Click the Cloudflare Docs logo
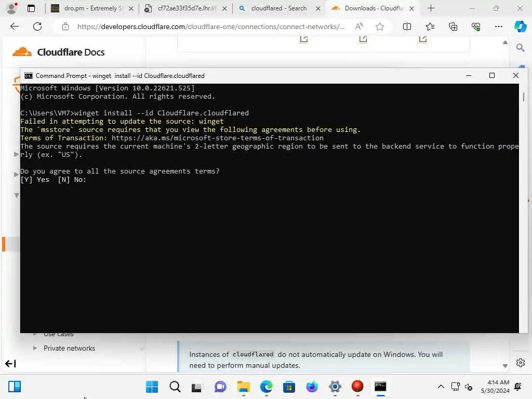The width and height of the screenshot is (532, 399). (x=58, y=52)
